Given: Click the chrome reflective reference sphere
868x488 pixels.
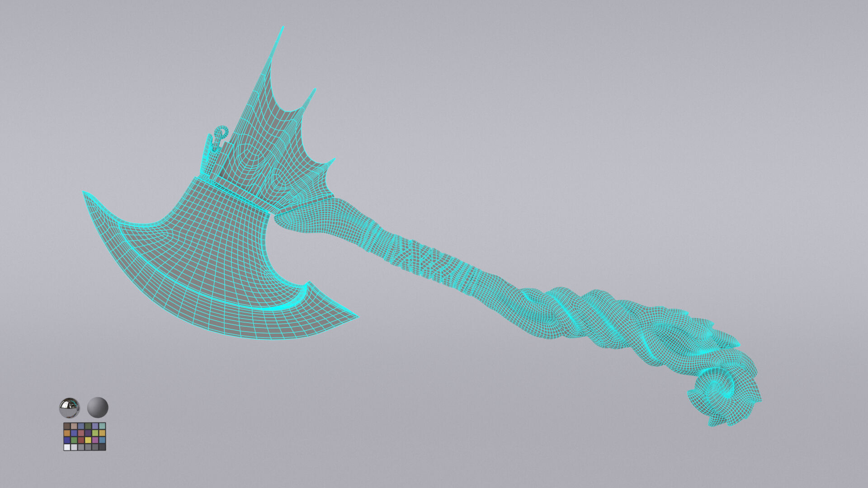Looking at the screenshot, I should click(x=69, y=408).
